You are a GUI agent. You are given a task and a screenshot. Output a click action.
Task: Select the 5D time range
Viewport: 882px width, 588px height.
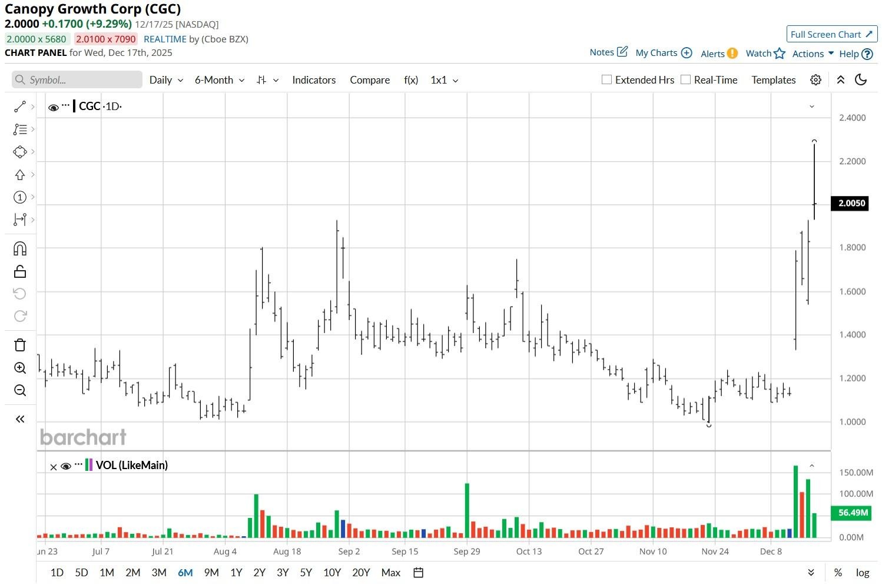tap(81, 573)
